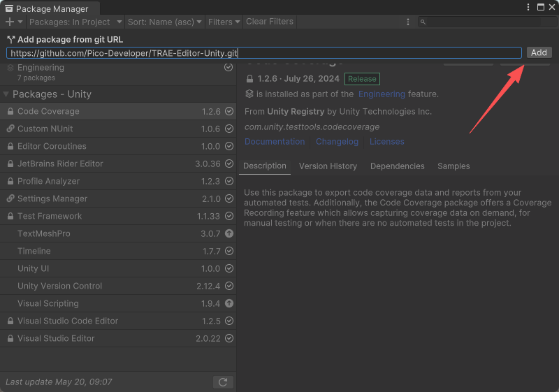Viewport: 559px width, 392px height.
Task: Select the Visual Studio Editor package
Action: point(118,338)
